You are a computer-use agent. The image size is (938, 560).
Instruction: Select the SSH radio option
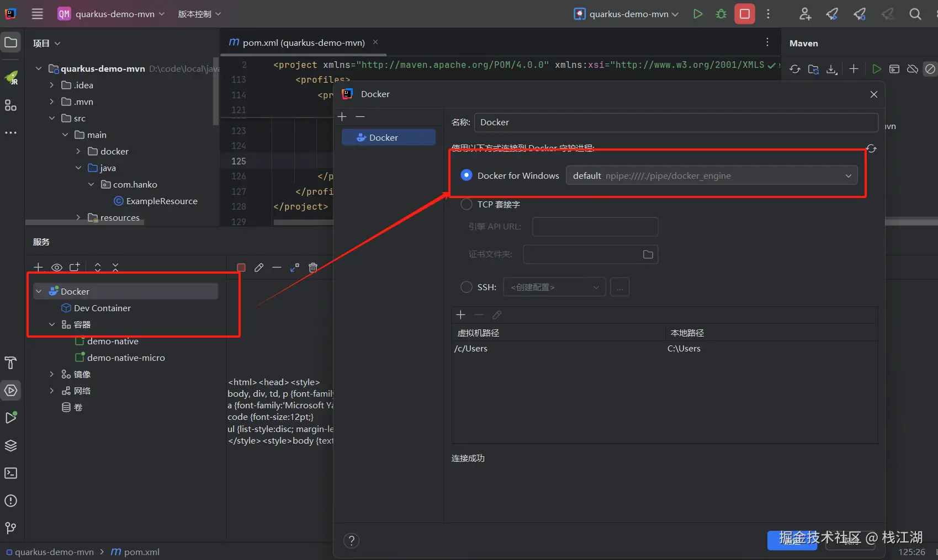[x=467, y=287]
